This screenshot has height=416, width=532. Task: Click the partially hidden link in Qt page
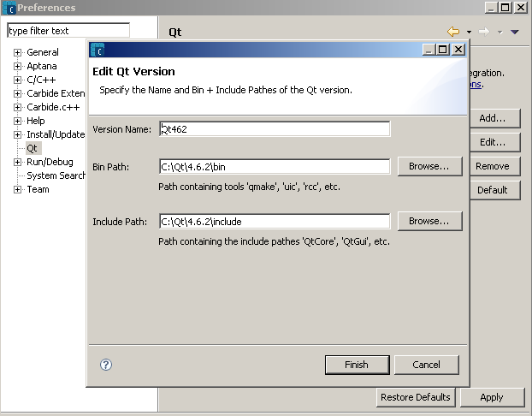(x=476, y=84)
